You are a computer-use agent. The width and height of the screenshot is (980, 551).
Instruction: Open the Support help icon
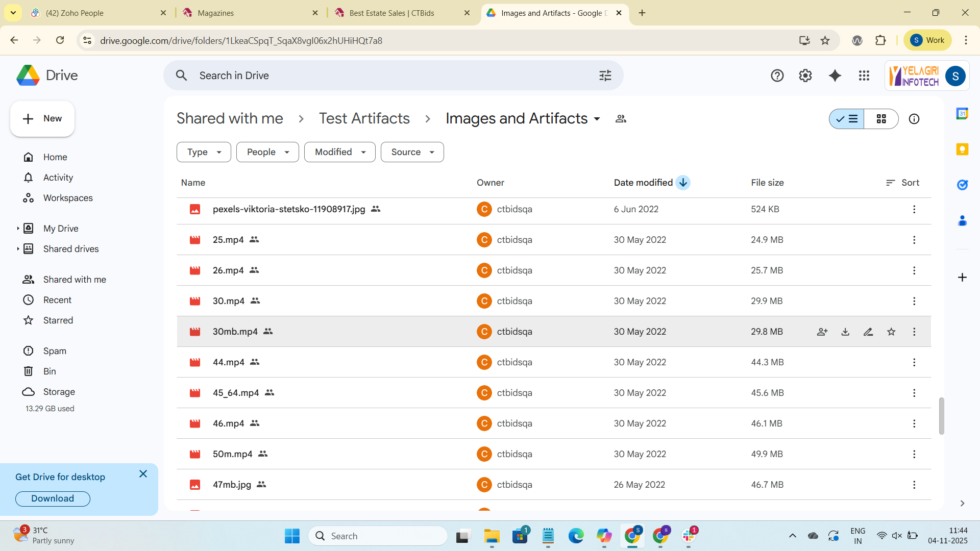(777, 76)
